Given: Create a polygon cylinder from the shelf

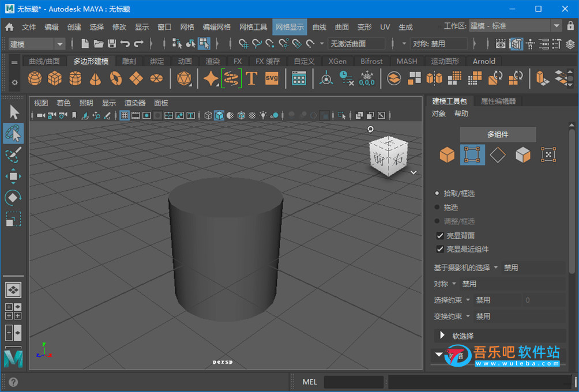Looking at the screenshot, I should [76, 78].
